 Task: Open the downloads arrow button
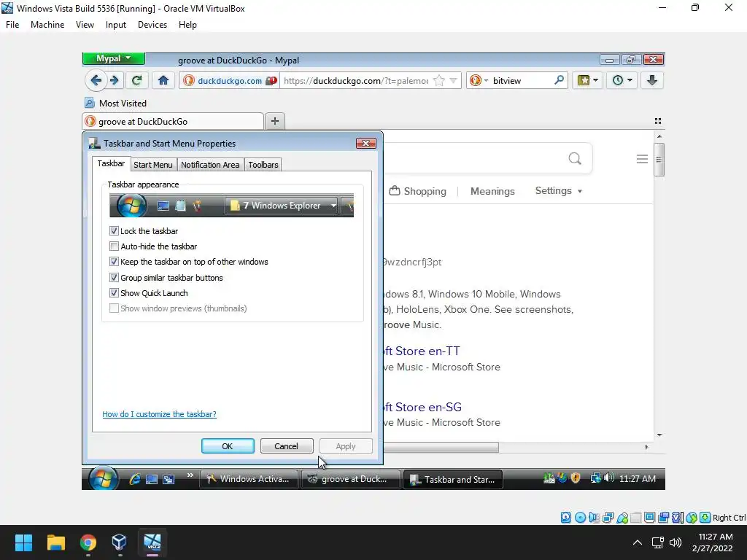click(651, 80)
